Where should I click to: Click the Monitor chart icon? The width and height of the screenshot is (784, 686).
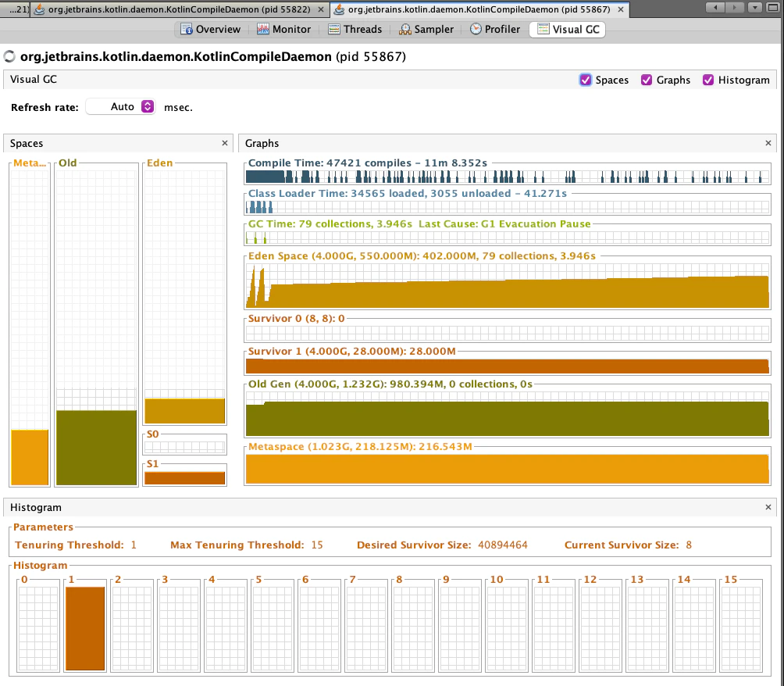(x=263, y=30)
